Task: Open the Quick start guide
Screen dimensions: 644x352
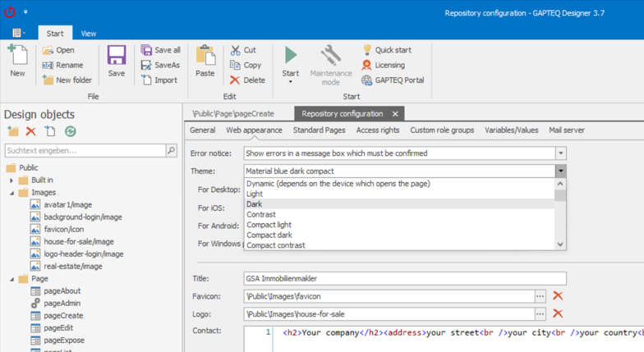Action: 386,50
